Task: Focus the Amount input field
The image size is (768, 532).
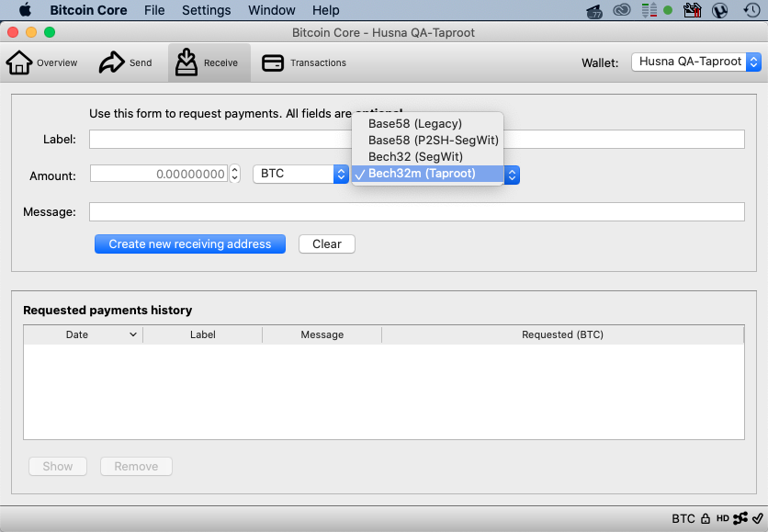Action: click(x=159, y=174)
